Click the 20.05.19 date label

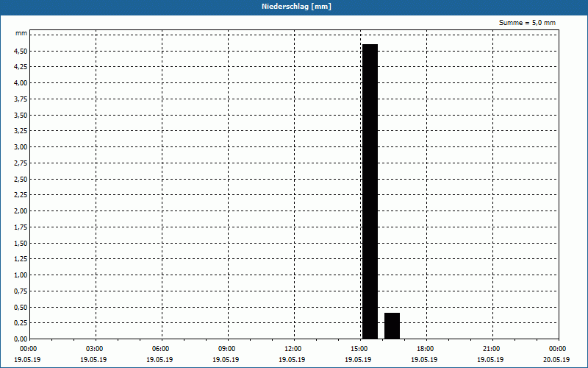[556, 360]
